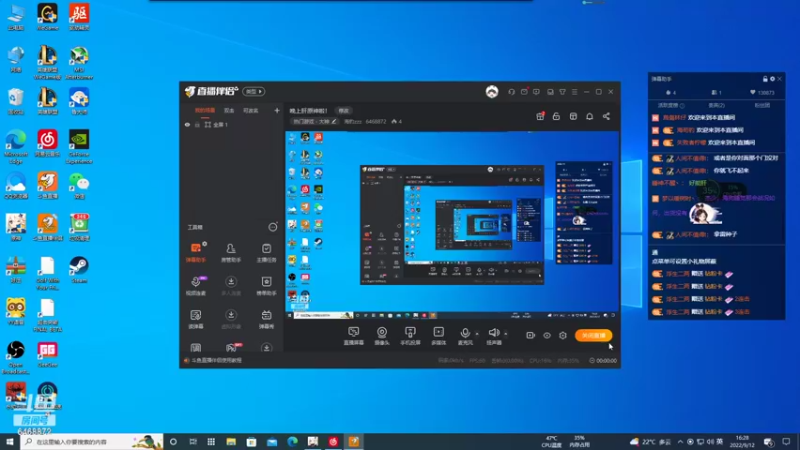Open the headset customer support icon
The width and height of the screenshot is (800, 450).
coord(511,92)
